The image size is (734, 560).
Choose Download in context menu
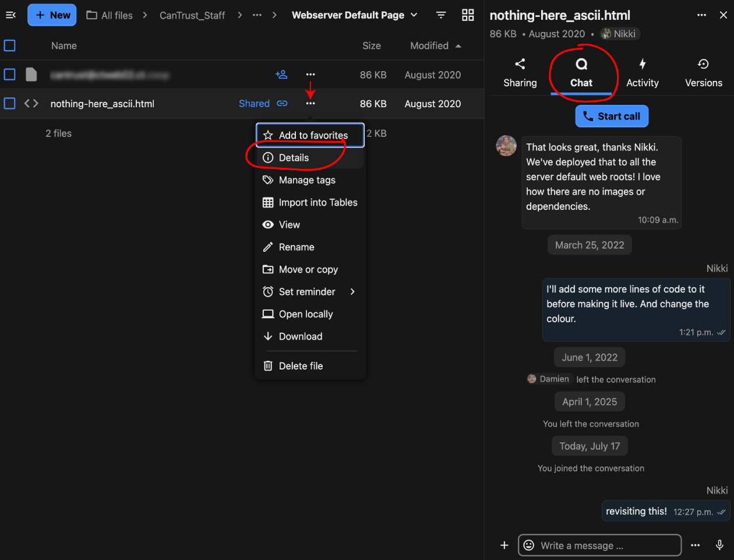coord(310,337)
